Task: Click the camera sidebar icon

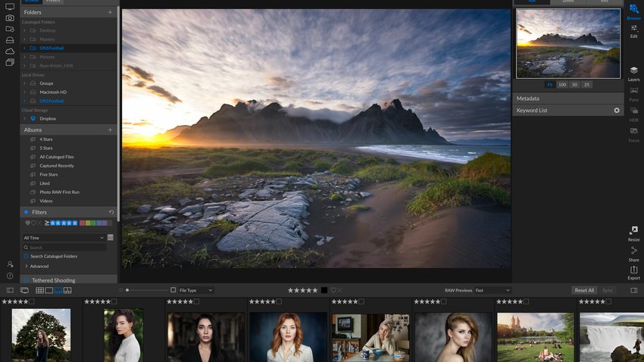Action: click(10, 18)
